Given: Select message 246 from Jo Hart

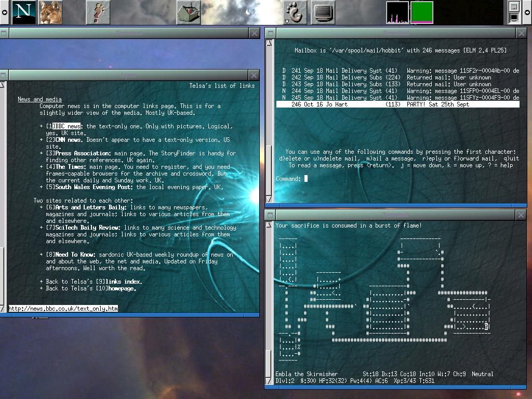Looking at the screenshot, I should coord(397,104).
